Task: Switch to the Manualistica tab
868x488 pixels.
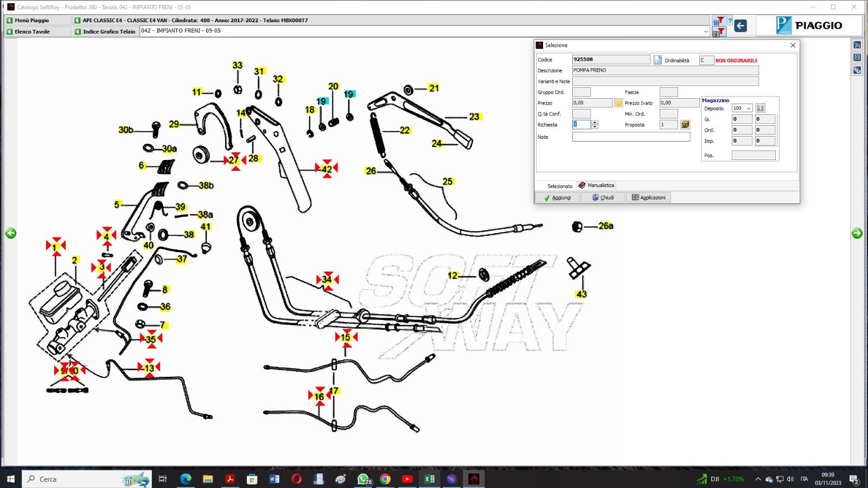Action: (596, 185)
